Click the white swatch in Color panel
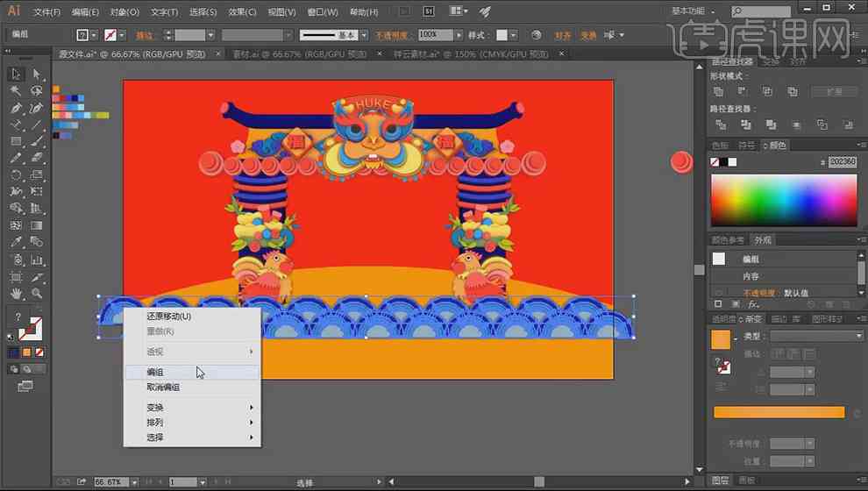This screenshot has width=868, height=491. pyautogui.click(x=733, y=161)
